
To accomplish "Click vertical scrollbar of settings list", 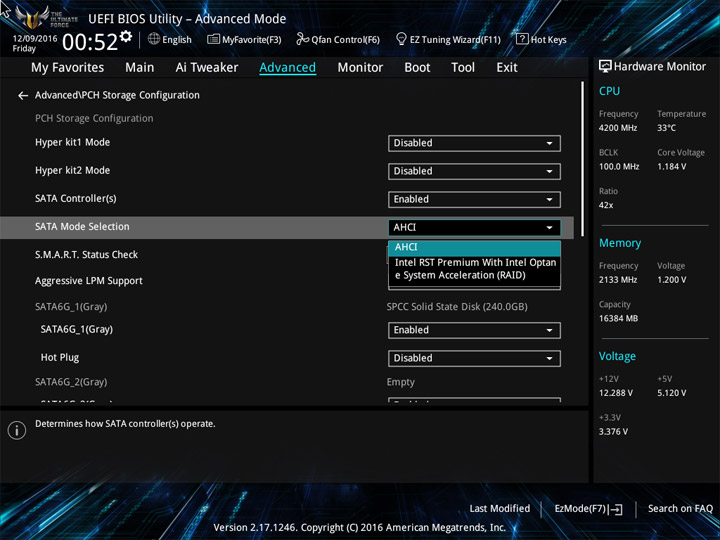I will (x=583, y=159).
